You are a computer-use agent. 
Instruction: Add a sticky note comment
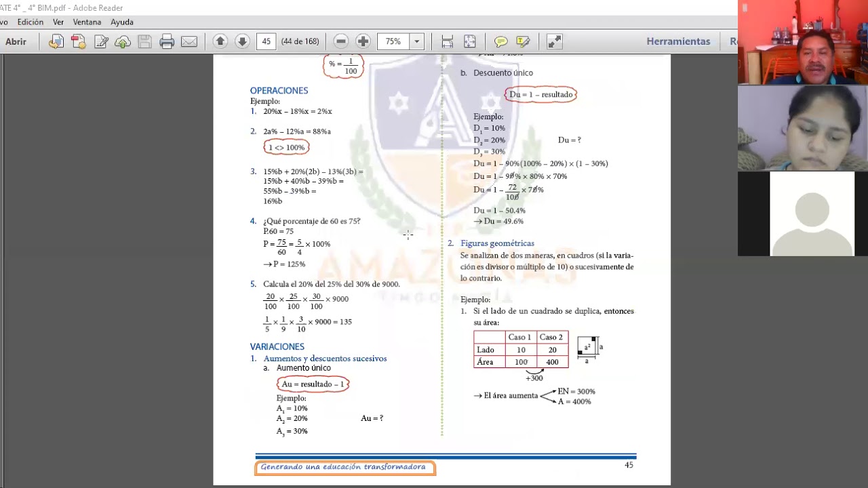coord(500,41)
